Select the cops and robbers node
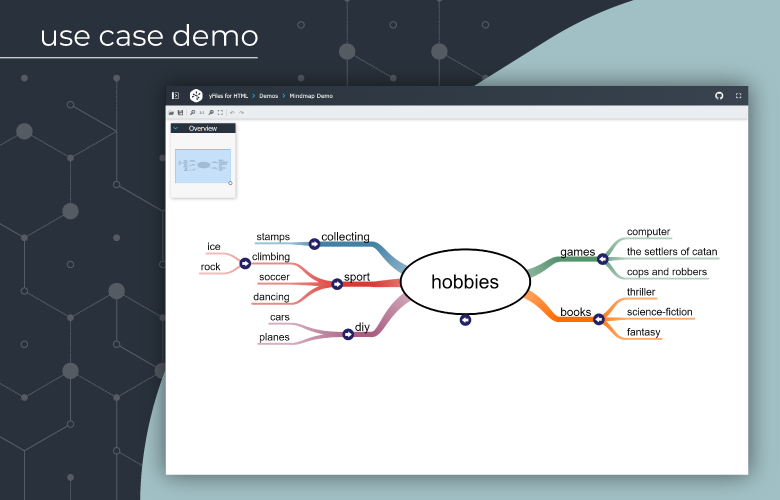Screen dimensions: 780x500 (x=667, y=272)
